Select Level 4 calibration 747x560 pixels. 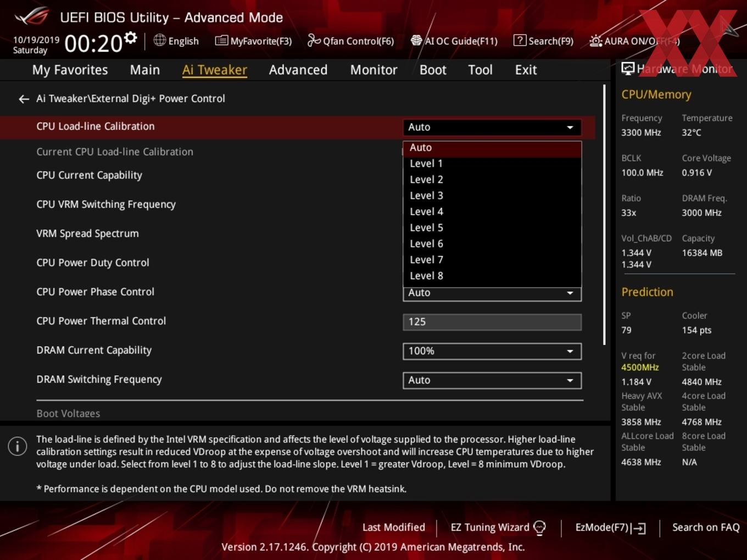(x=492, y=211)
